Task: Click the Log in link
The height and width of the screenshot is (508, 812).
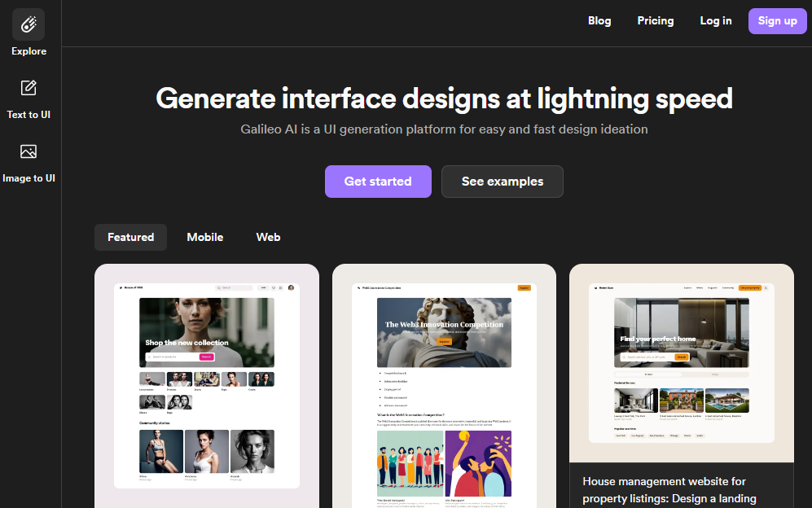Action: [716, 20]
